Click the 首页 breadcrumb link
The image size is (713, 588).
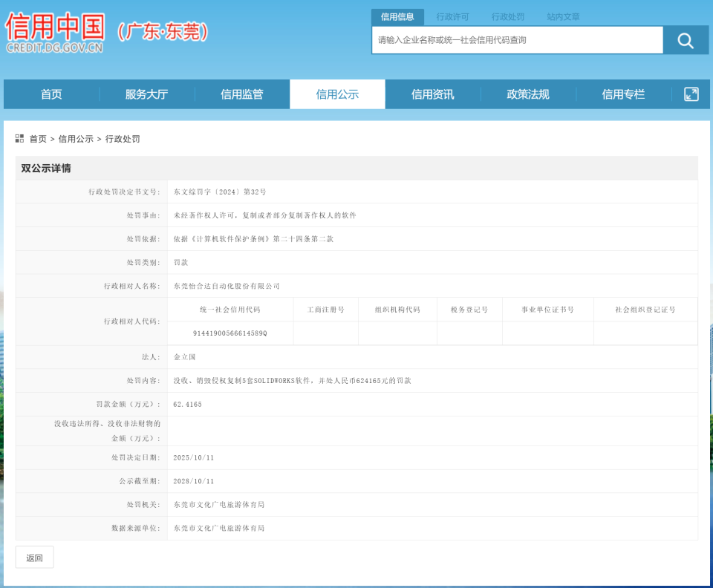pyautogui.click(x=39, y=139)
